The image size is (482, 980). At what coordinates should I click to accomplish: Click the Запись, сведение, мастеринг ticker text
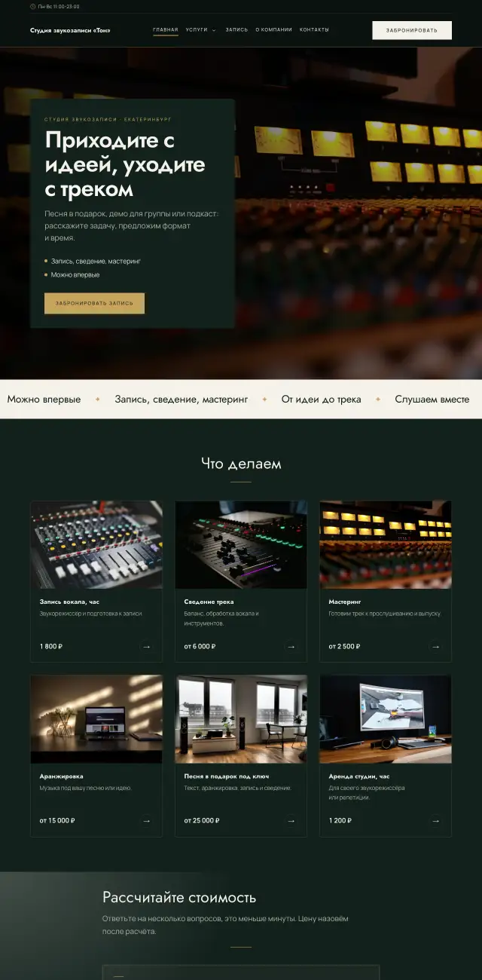[x=181, y=400]
